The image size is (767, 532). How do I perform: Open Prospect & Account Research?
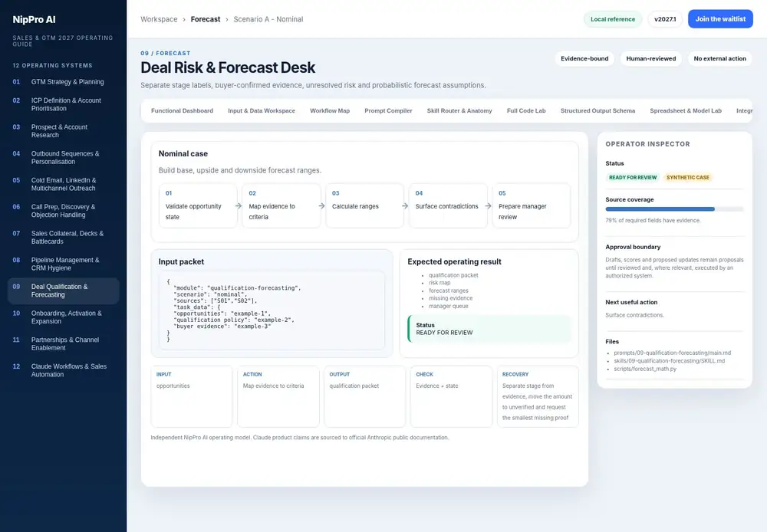pyautogui.click(x=63, y=131)
